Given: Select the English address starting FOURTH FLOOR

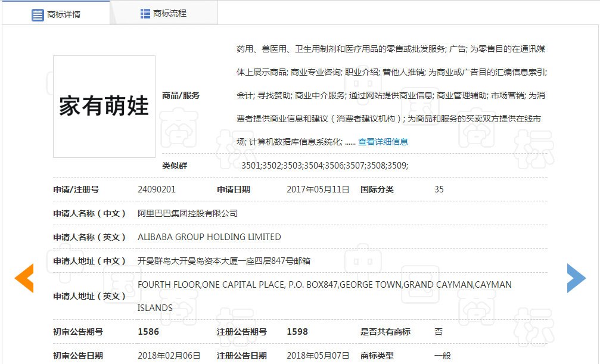Looking at the screenshot, I should click(x=325, y=296).
